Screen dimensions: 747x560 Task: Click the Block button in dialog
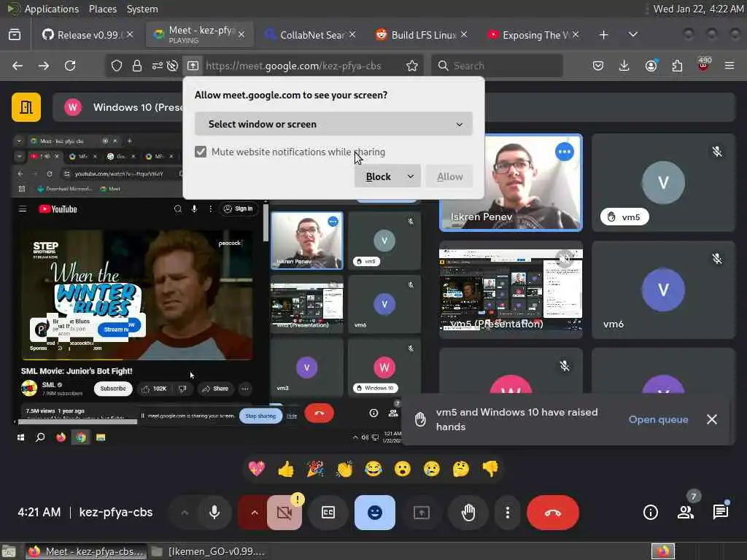(x=379, y=176)
